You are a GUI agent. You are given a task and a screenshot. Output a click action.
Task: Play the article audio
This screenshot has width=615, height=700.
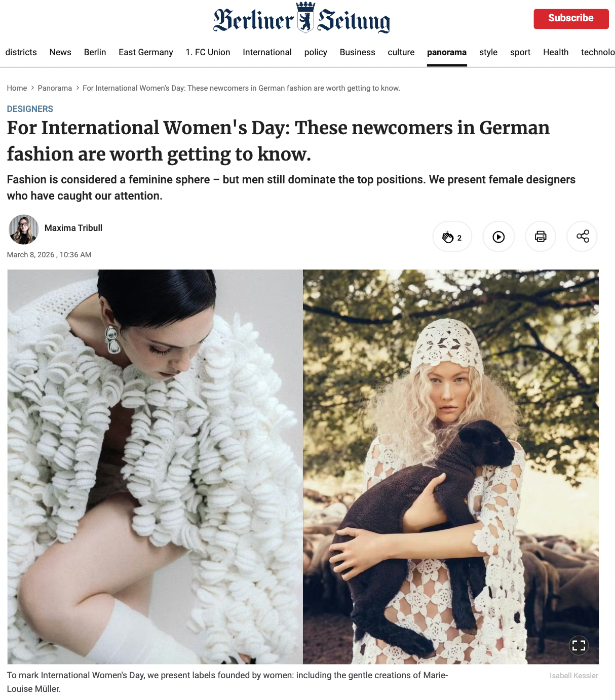pyautogui.click(x=498, y=237)
